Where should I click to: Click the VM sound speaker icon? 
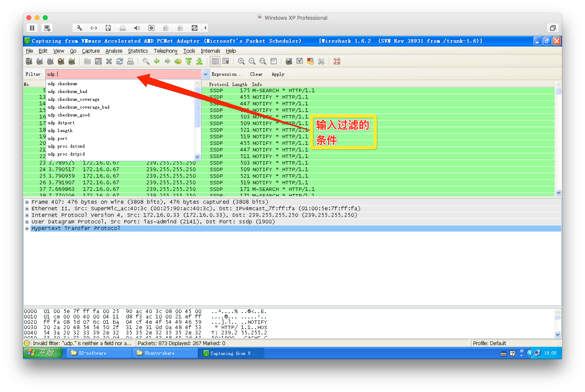point(137,28)
